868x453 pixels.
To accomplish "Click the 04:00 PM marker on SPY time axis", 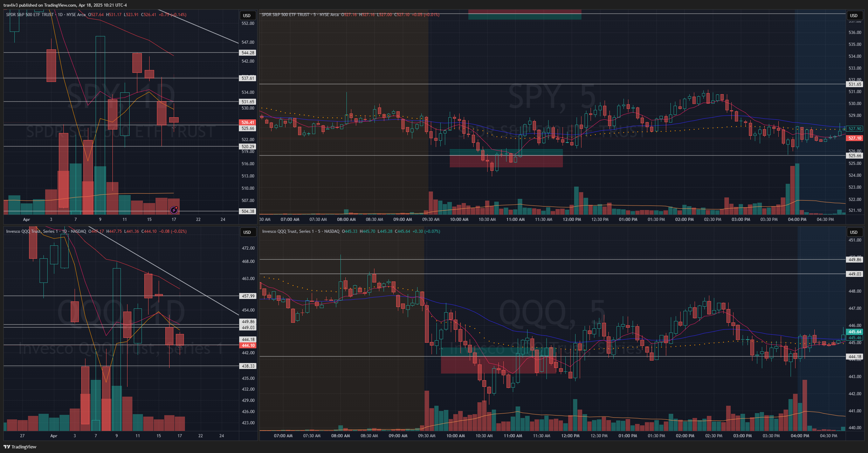I will (x=797, y=219).
